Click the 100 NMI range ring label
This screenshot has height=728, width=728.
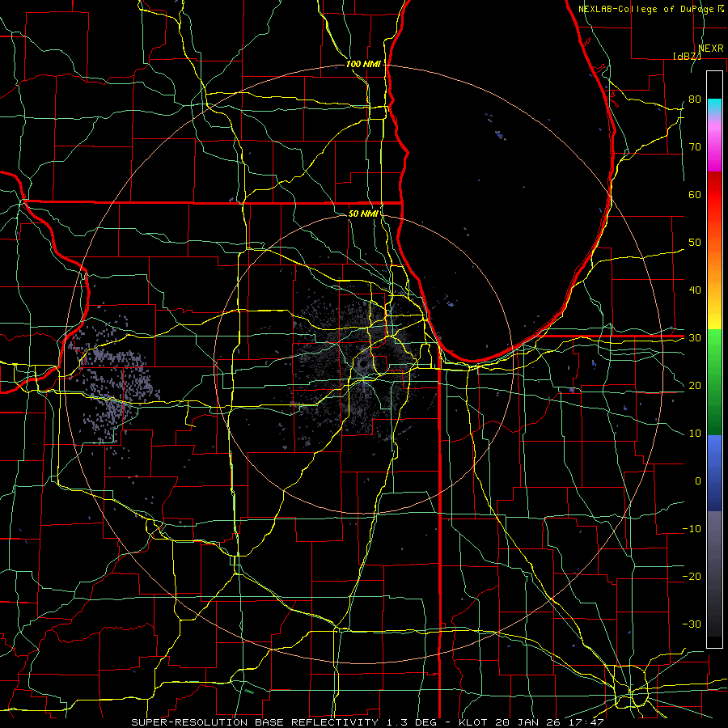pyautogui.click(x=363, y=64)
